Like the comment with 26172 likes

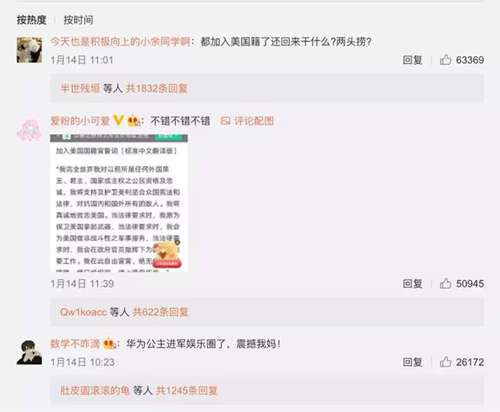click(x=445, y=362)
